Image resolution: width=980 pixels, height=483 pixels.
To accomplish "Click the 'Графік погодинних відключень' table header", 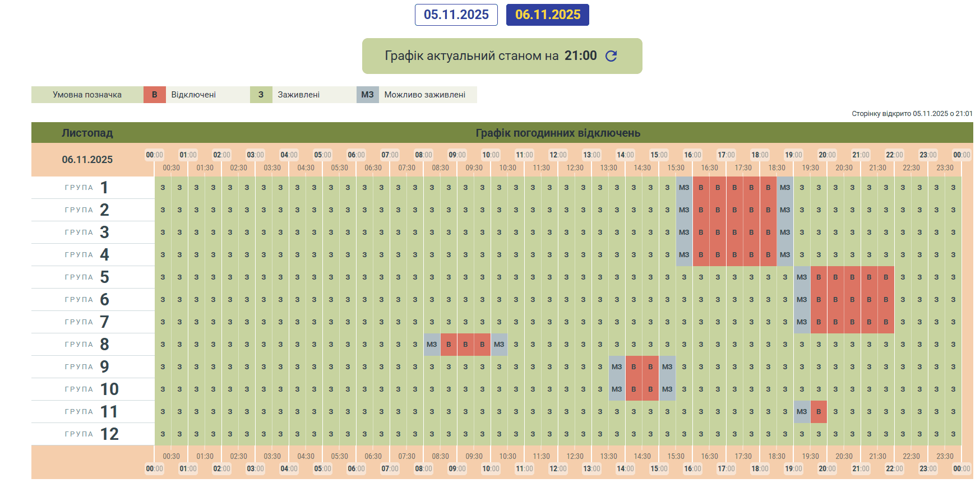I will (x=558, y=133).
